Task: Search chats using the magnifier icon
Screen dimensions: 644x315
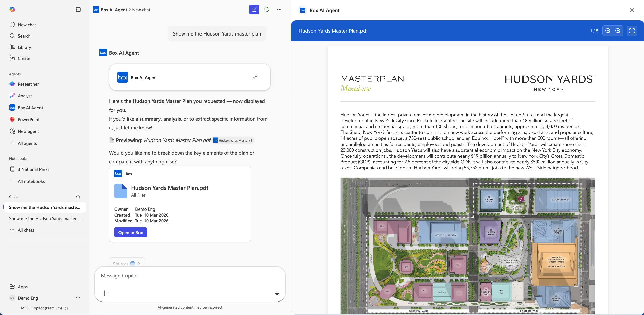Action: [78, 197]
